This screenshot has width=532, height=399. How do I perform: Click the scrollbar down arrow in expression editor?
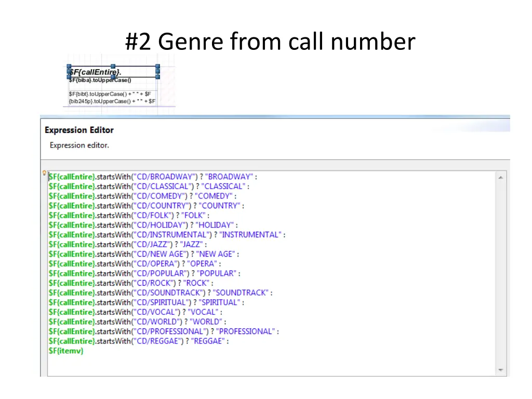tap(501, 370)
